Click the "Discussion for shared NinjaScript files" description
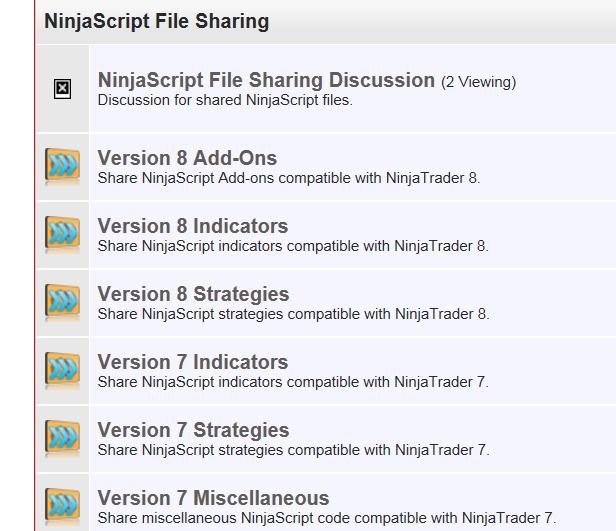Screen dimensions: 616x531 coord(225,100)
